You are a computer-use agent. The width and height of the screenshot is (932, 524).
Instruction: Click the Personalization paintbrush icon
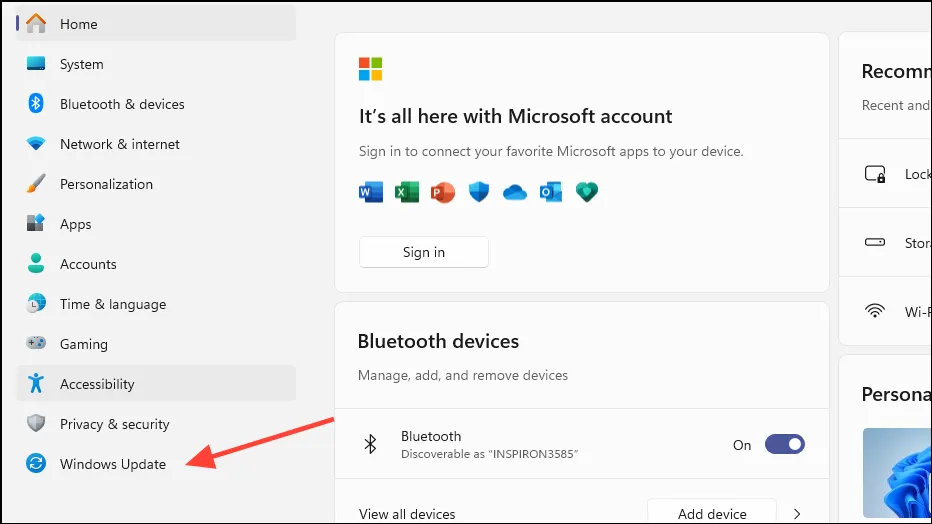pos(36,184)
